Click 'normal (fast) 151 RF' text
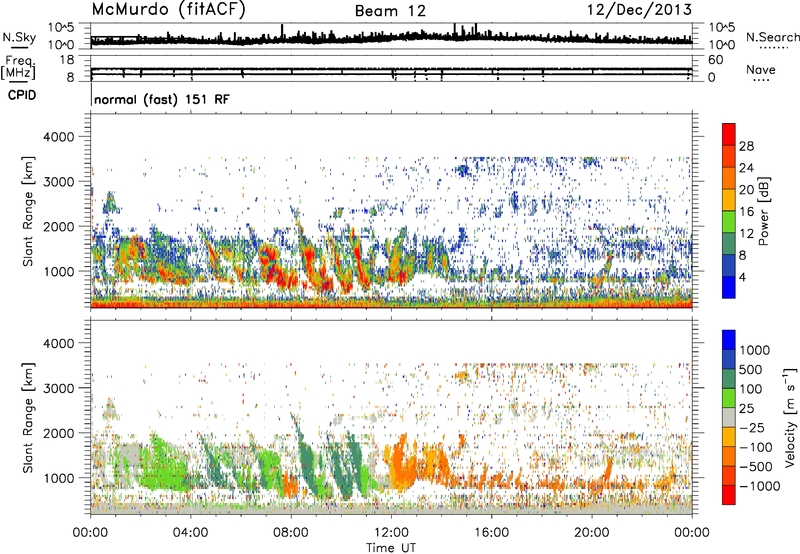This screenshot has height=554, width=800. tap(162, 99)
